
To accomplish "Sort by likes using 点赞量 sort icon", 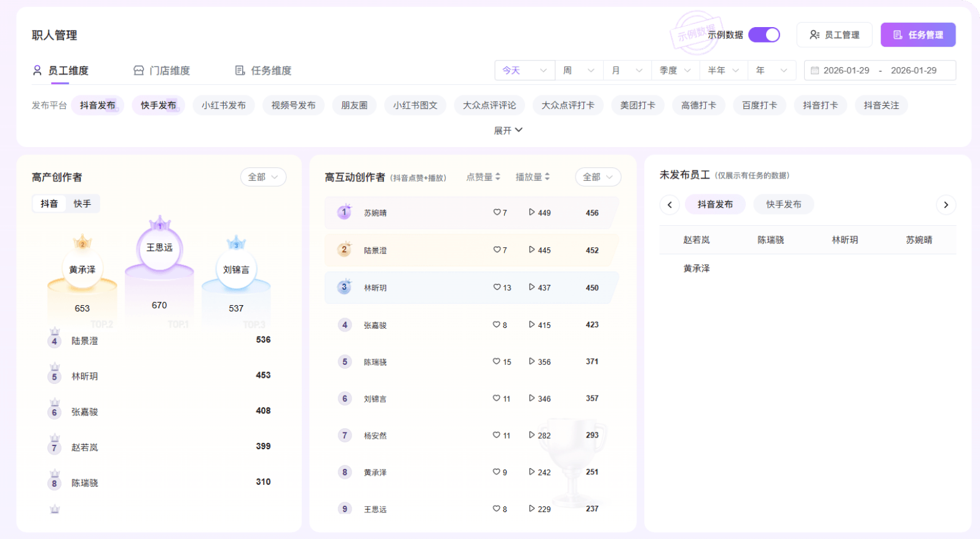I will 498,177.
